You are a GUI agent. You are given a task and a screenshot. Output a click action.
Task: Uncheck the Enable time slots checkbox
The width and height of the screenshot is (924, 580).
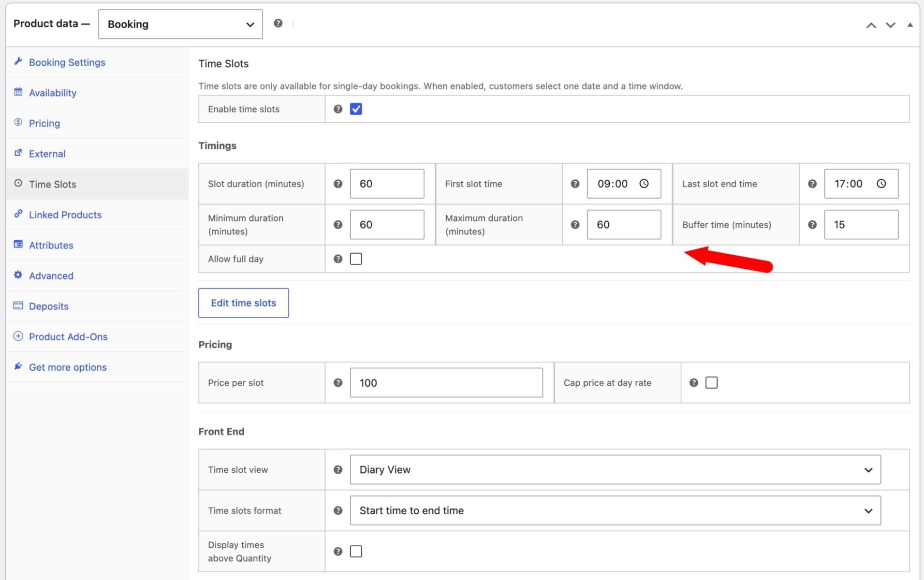(356, 109)
